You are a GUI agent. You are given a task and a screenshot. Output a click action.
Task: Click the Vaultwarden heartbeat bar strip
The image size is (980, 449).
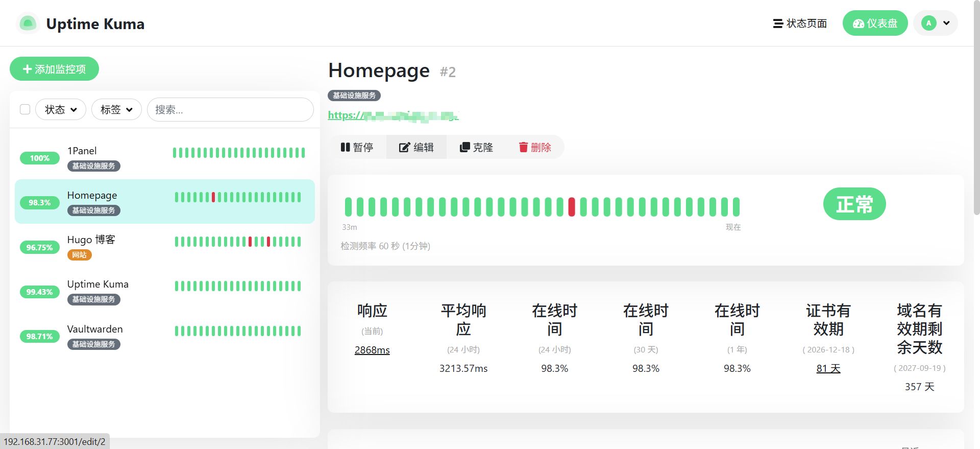click(x=238, y=331)
